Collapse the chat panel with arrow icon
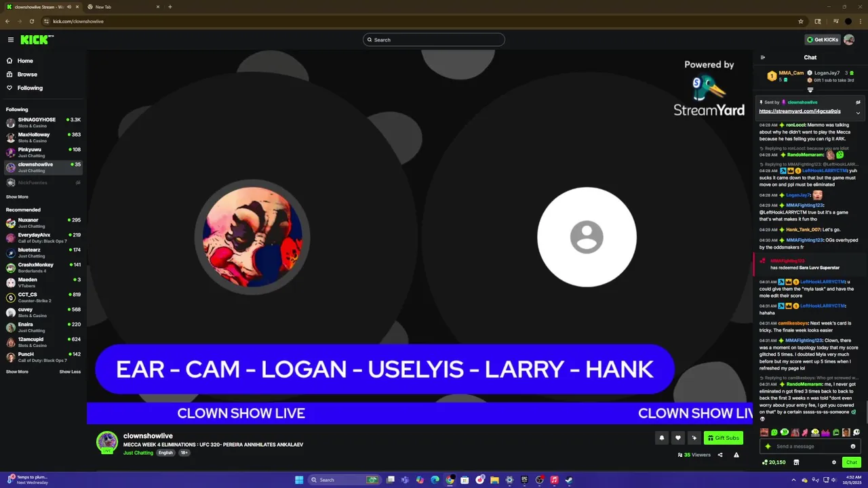The width and height of the screenshot is (868, 488). [x=763, y=58]
